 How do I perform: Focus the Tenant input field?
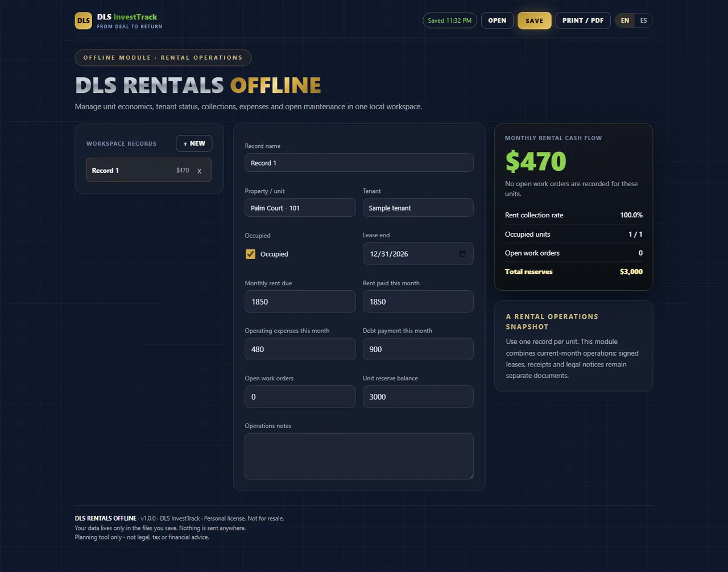(x=418, y=208)
